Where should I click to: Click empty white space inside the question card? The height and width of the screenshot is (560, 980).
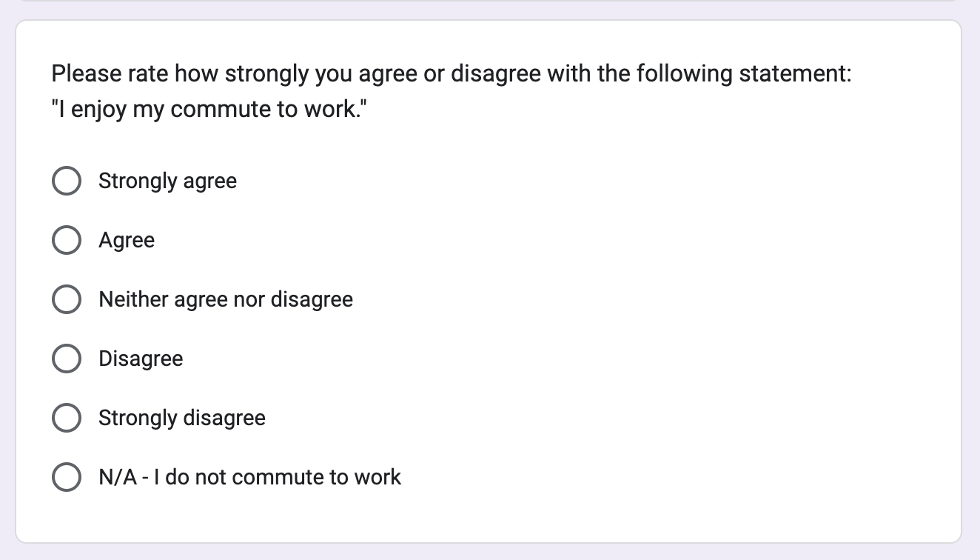click(x=666, y=333)
